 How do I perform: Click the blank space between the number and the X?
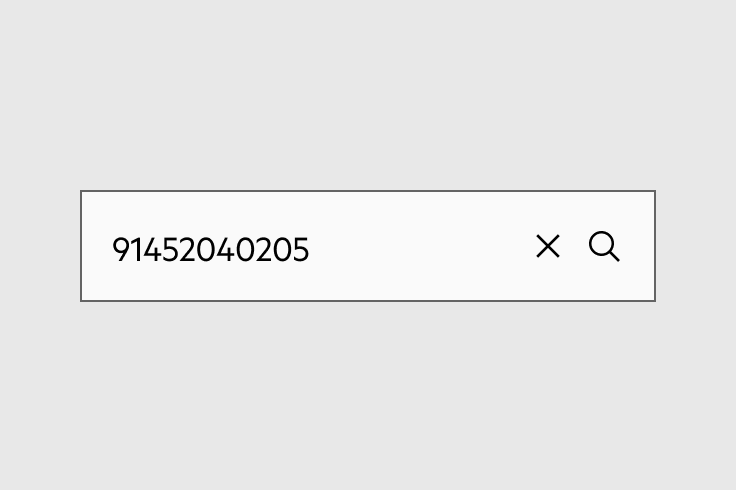tap(422, 246)
